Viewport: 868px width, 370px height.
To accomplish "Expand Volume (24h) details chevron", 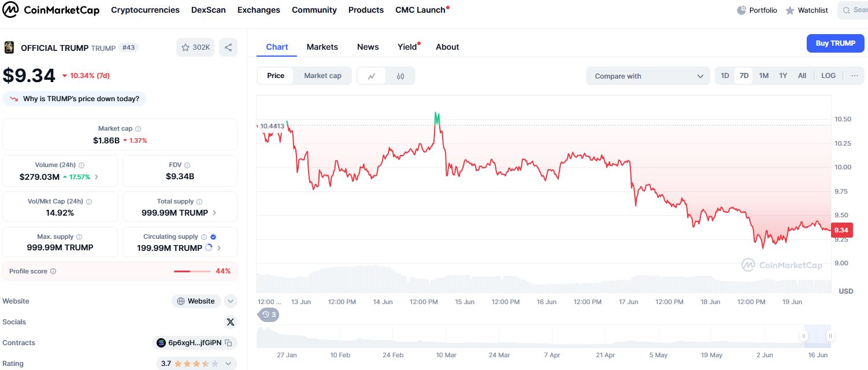I will click(x=97, y=177).
